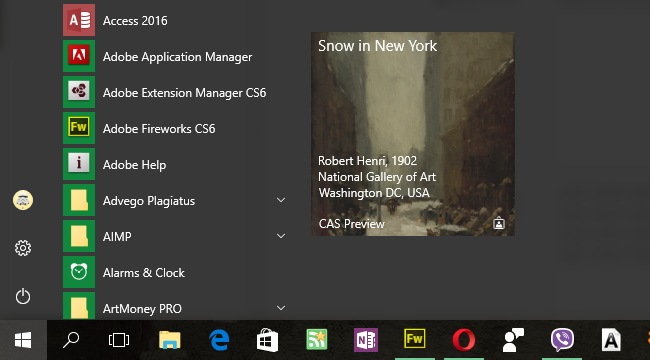Open the Adobe Help icon
Image resolution: width=650 pixels, height=360 pixels.
[79, 164]
